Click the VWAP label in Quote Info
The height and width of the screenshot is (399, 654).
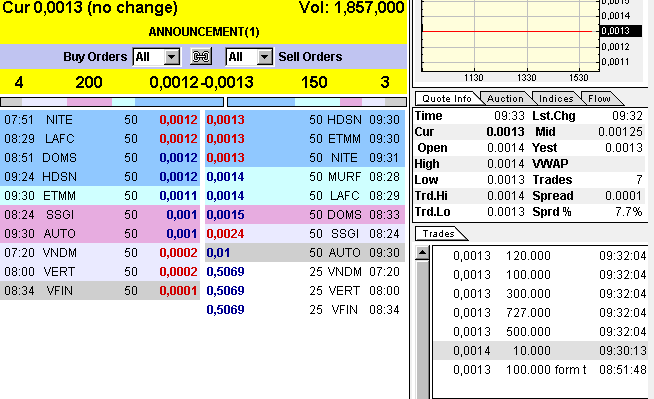[550, 164]
